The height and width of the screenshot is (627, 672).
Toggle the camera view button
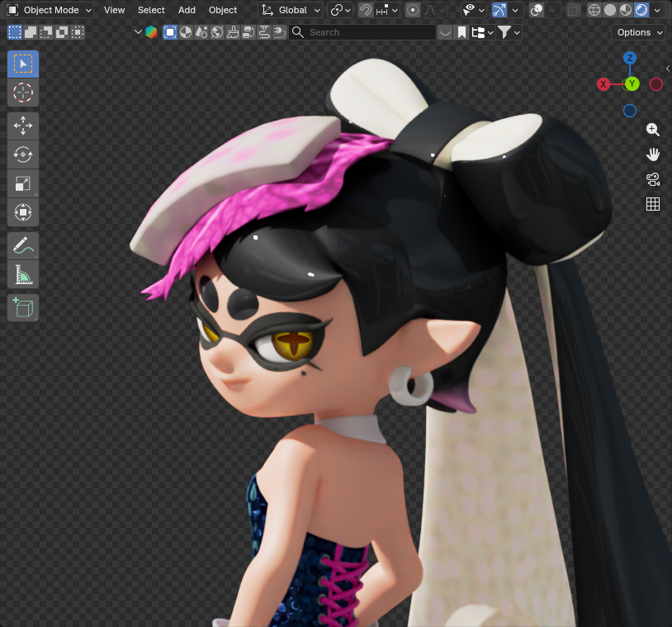pos(653,179)
